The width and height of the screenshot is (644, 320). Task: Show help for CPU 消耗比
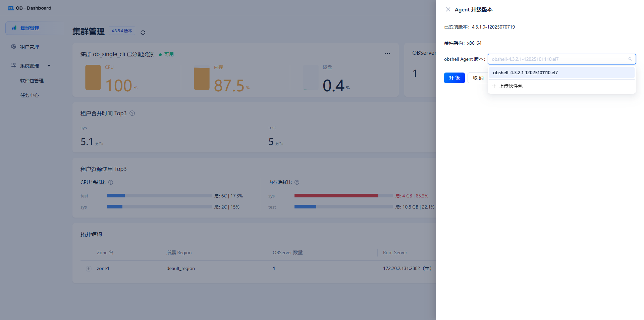(111, 182)
